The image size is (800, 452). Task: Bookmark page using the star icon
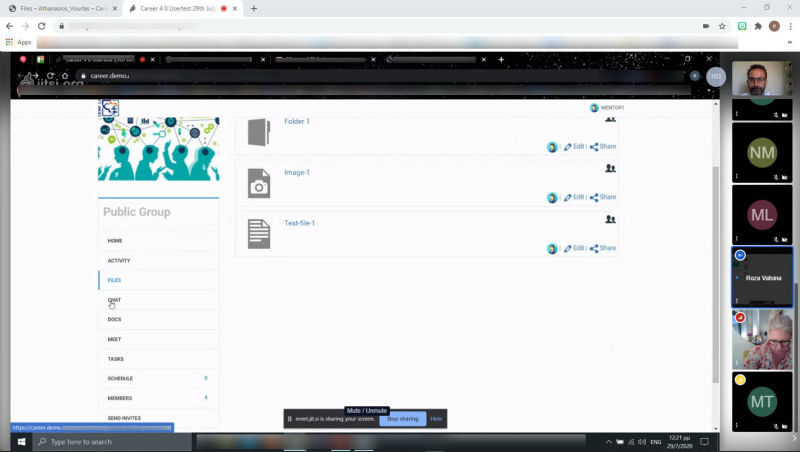[x=722, y=26]
